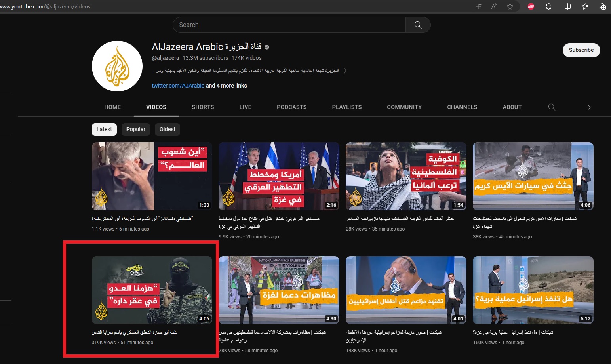This screenshot has width=611, height=364.
Task: Open the twitter.com/AJArabic link
Action: (178, 86)
